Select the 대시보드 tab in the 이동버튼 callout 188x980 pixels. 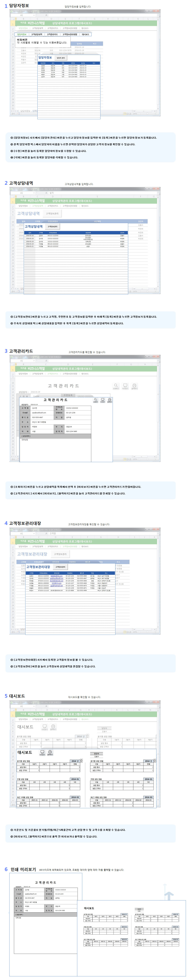[86, 34]
